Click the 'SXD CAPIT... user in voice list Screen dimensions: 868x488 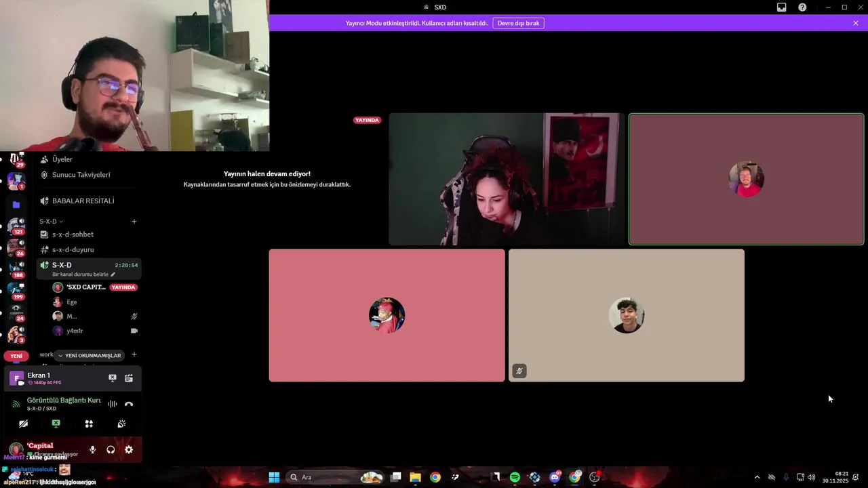(x=85, y=287)
